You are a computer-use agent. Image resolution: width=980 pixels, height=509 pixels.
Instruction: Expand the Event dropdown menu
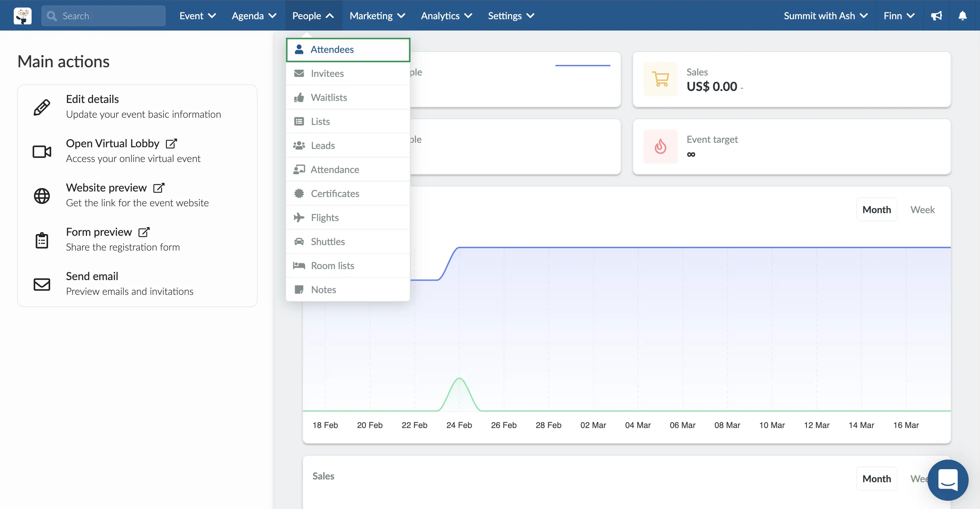point(196,15)
